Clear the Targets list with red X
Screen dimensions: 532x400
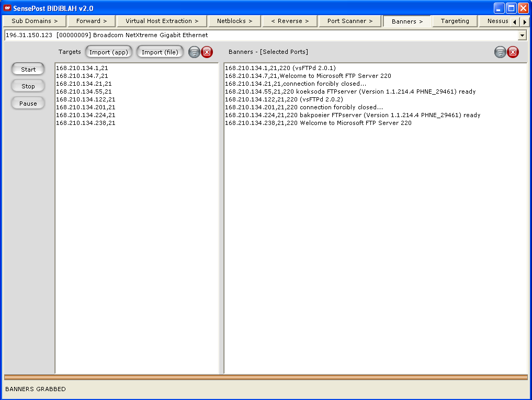point(207,52)
